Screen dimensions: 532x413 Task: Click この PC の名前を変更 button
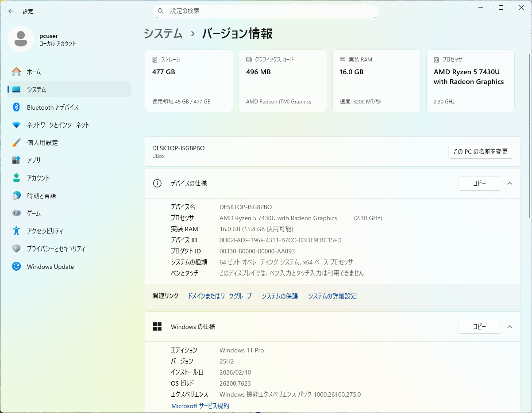(480, 152)
